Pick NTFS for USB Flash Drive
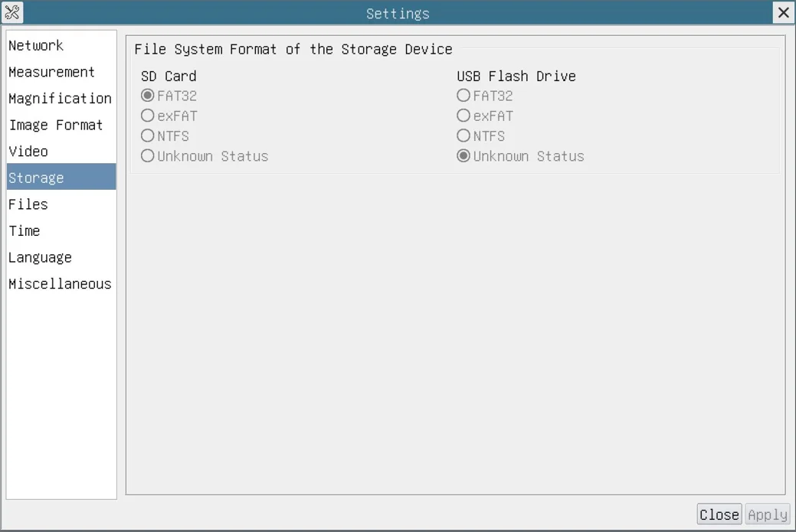Image resolution: width=796 pixels, height=532 pixels. (464, 135)
